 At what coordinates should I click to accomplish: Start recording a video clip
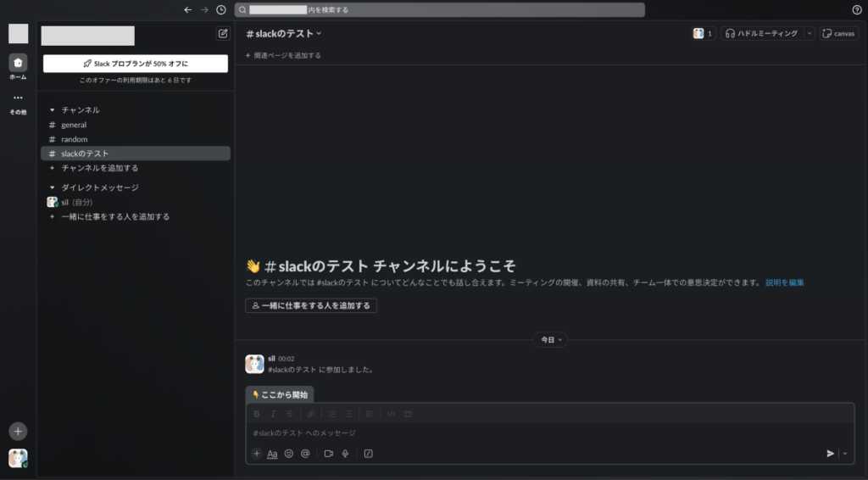tap(328, 454)
